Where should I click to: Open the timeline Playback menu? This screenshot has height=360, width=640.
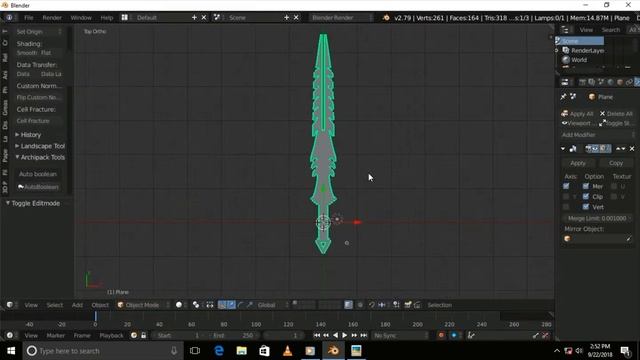point(111,336)
